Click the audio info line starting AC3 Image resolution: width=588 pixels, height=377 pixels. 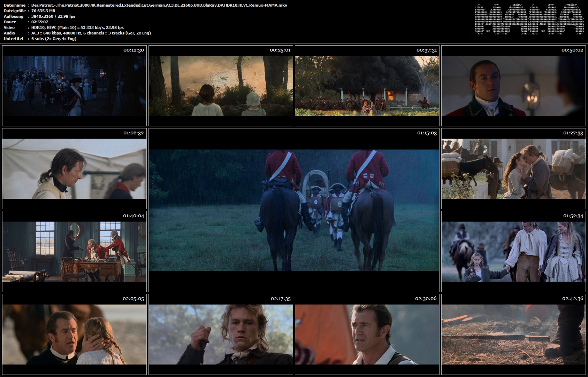click(91, 33)
